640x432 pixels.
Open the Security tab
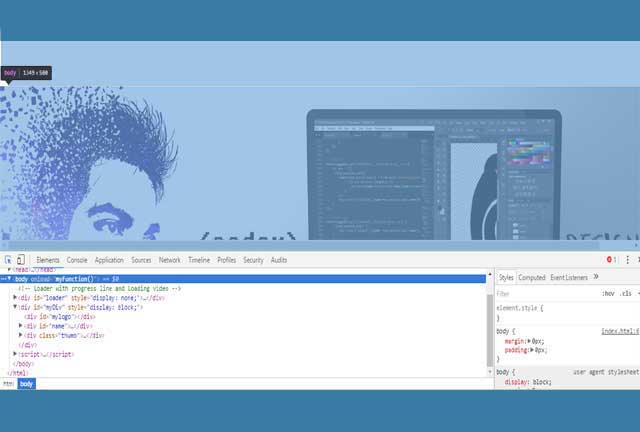[x=253, y=260]
